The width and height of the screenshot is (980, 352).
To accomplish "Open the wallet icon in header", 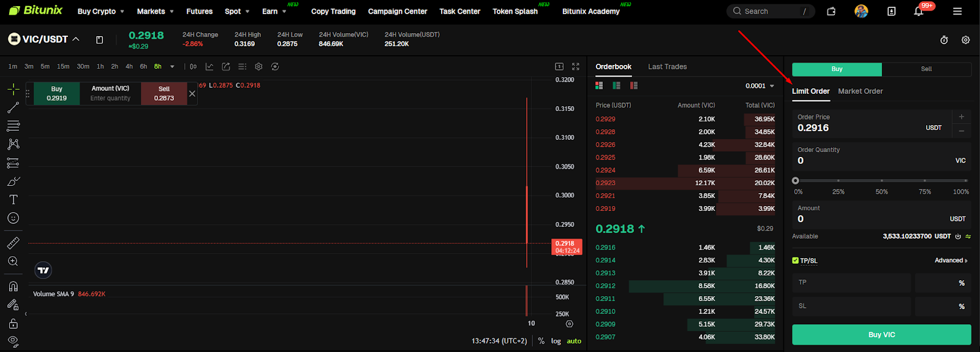I will [831, 11].
